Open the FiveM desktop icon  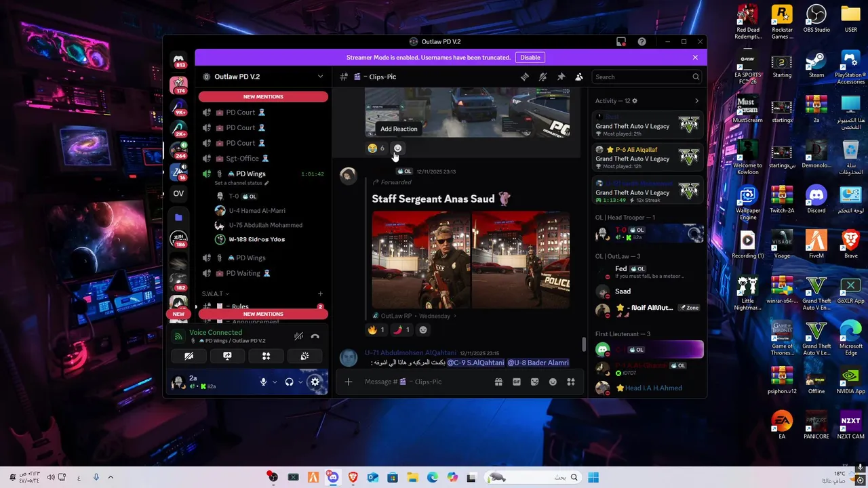(x=816, y=245)
